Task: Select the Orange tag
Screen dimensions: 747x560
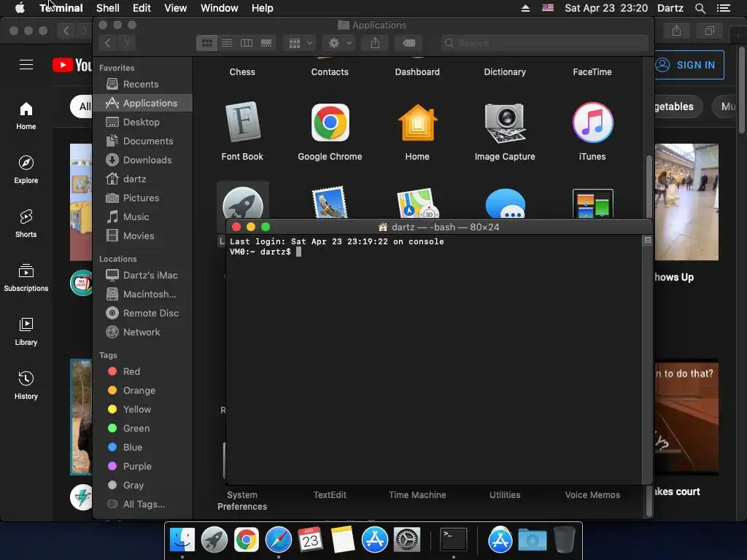Action: tap(142, 391)
